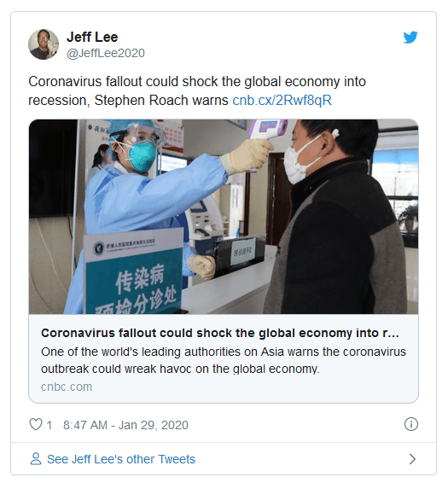448x483 pixels.
Task: Like the tweet with heart icon
Action: 36,424
